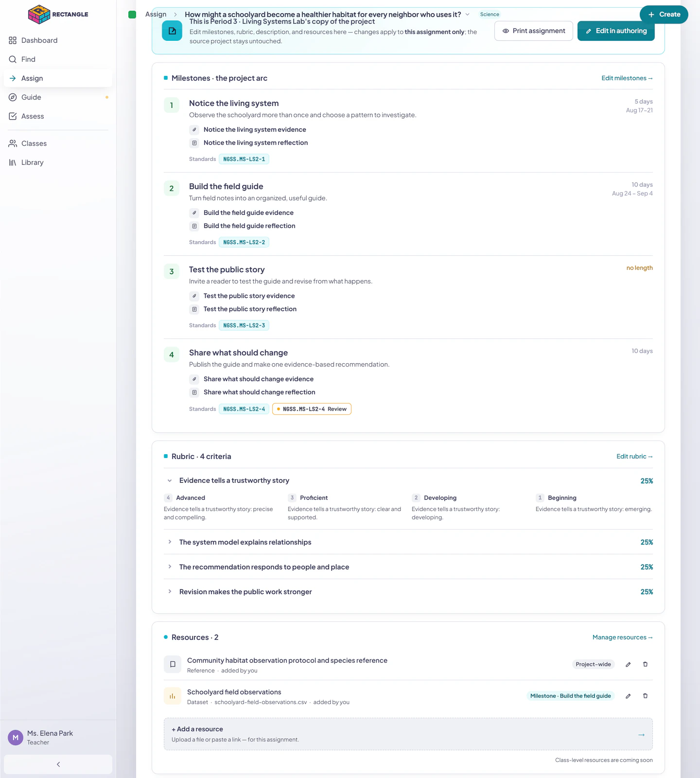Open the Edit rubric link
The height and width of the screenshot is (778, 700).
[634, 457]
